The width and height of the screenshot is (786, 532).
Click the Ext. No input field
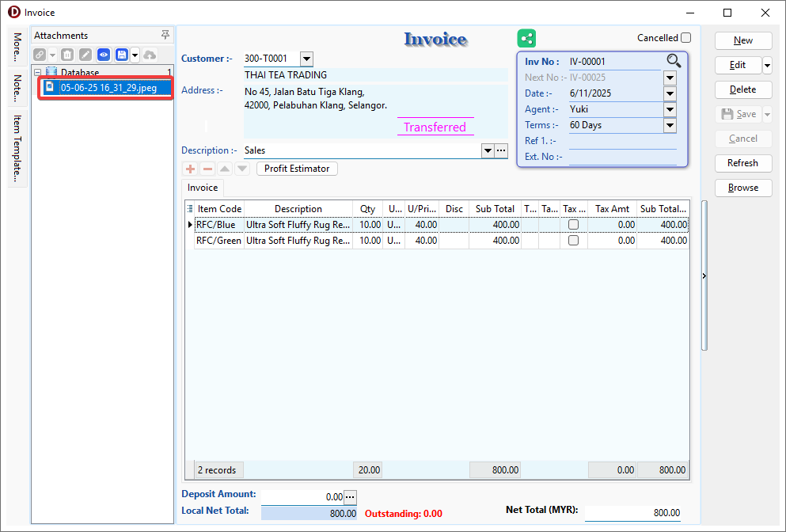[623, 157]
